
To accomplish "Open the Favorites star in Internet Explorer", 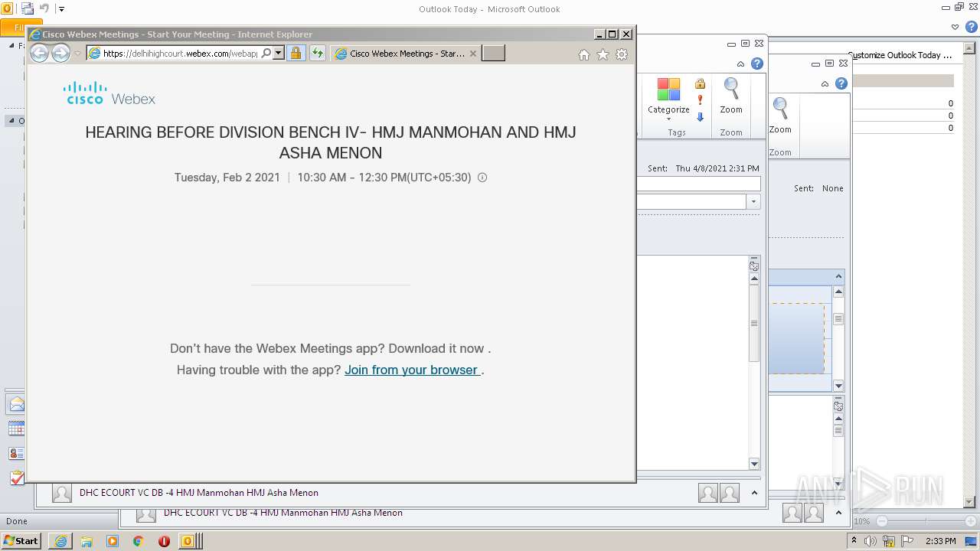I will pos(603,54).
